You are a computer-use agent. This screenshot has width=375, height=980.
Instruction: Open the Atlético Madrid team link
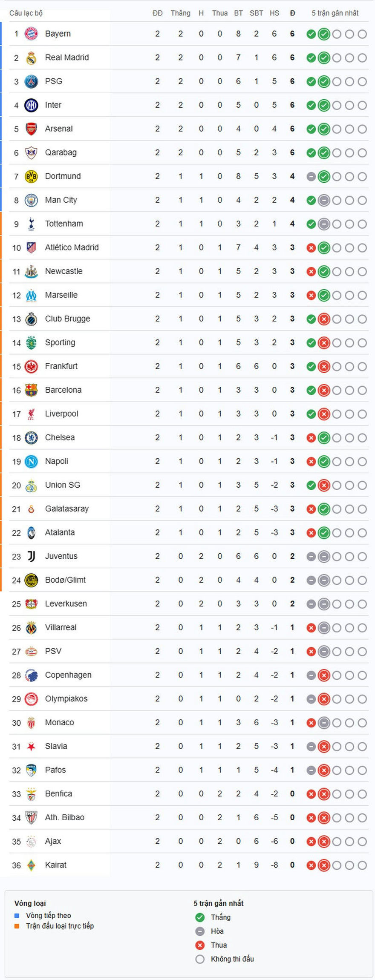pos(72,247)
